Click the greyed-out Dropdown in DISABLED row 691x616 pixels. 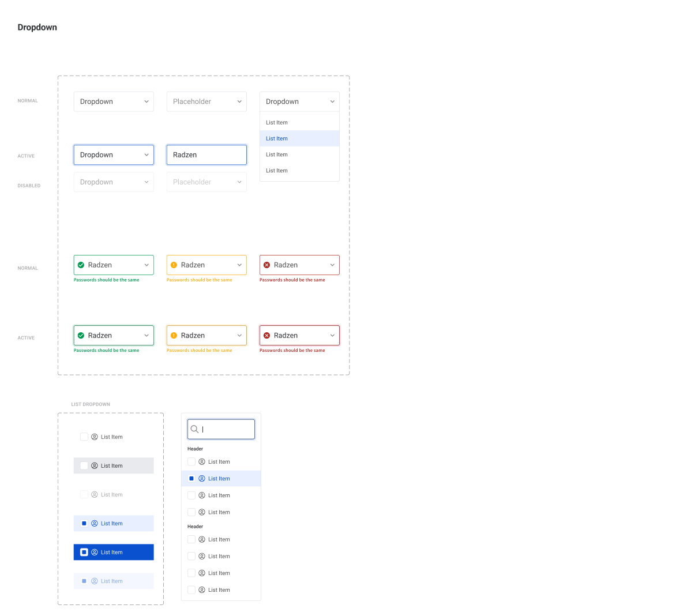tap(114, 182)
